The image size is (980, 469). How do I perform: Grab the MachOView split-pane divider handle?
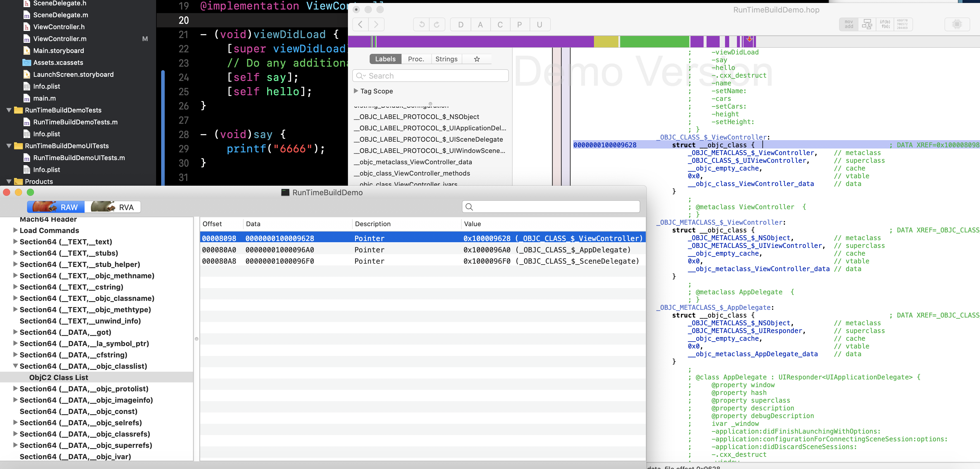(196, 339)
